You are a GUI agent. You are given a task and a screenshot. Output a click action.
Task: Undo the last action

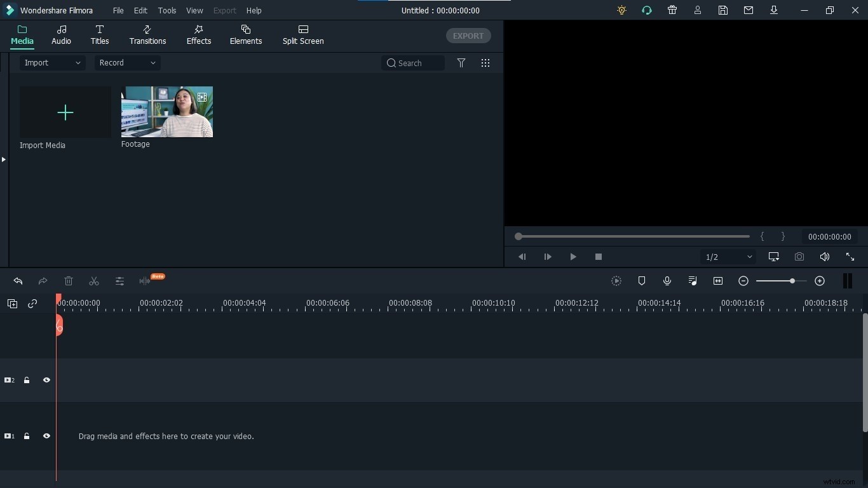18,281
